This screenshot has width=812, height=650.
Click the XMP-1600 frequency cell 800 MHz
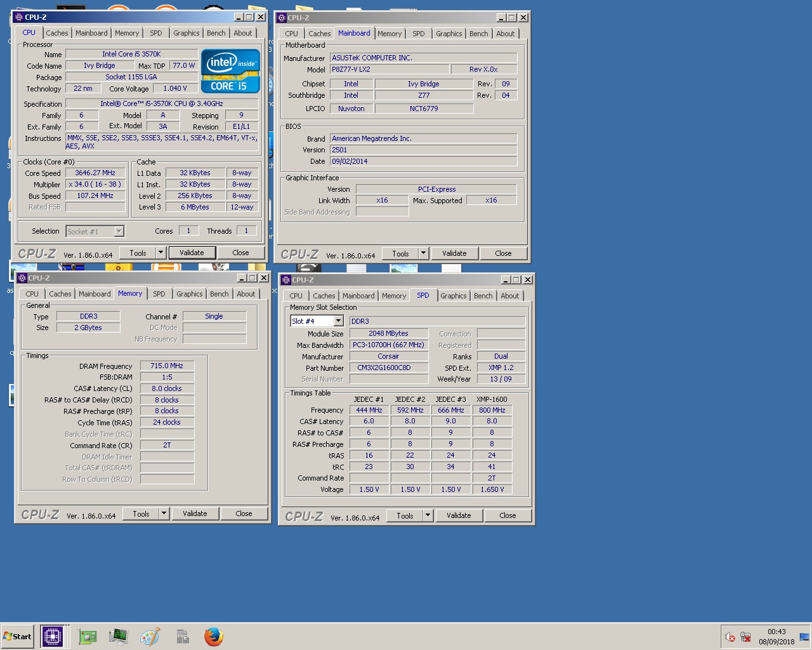tap(492, 410)
